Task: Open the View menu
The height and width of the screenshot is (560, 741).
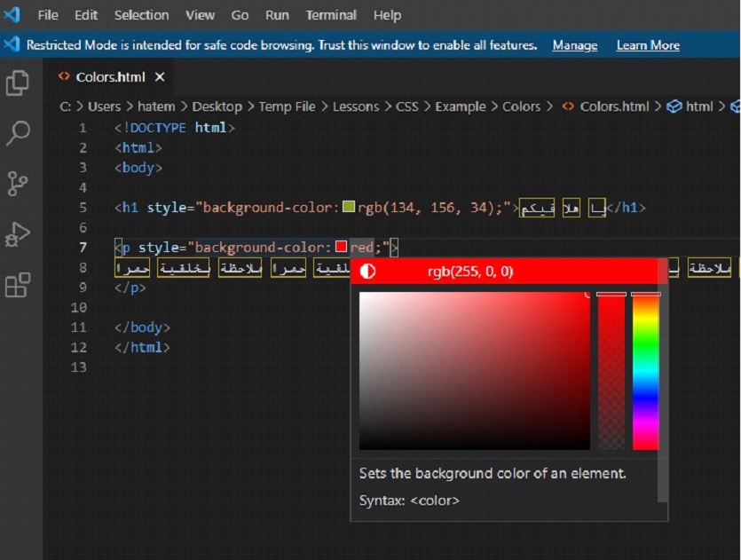Action: coord(200,15)
